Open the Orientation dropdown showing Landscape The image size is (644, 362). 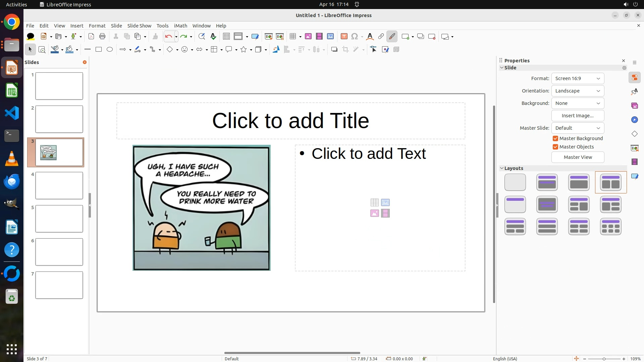578,91
